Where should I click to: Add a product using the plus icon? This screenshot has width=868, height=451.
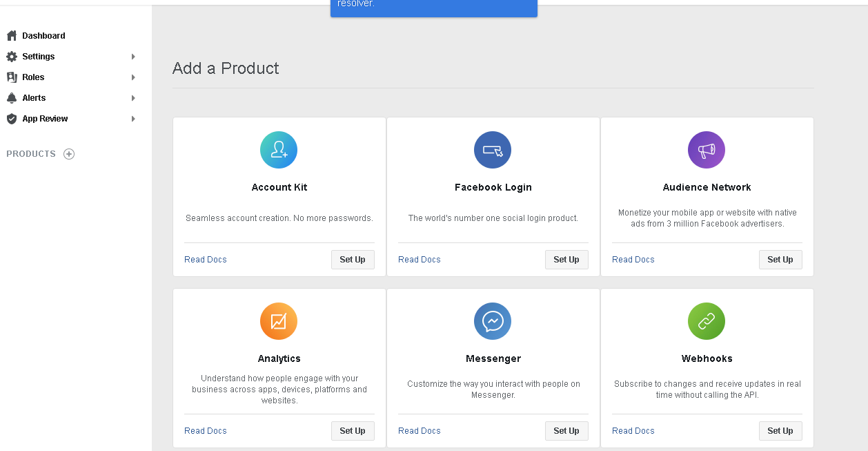(69, 154)
